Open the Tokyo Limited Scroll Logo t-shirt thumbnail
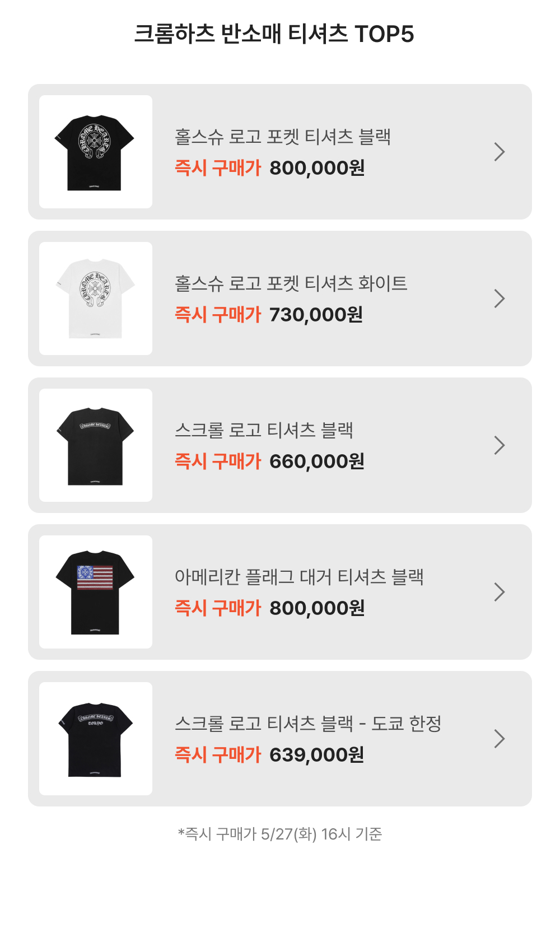The image size is (560, 942). [x=96, y=739]
